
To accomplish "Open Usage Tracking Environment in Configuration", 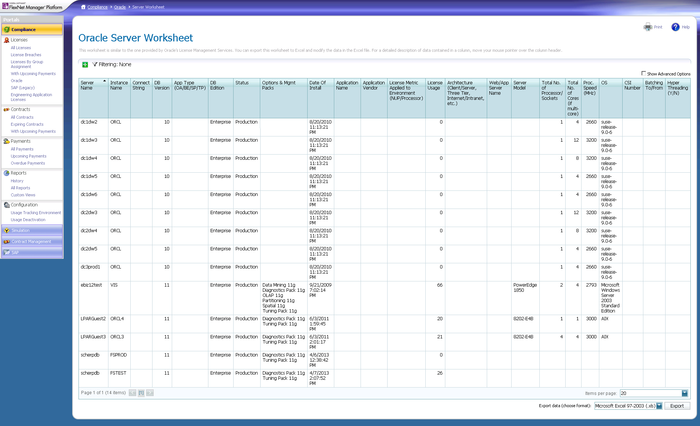I will pyautogui.click(x=36, y=213).
